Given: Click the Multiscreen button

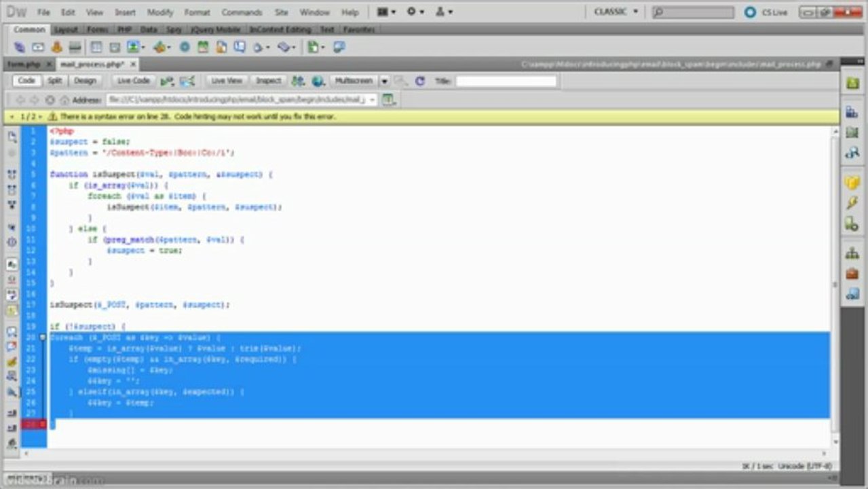Looking at the screenshot, I should [354, 81].
